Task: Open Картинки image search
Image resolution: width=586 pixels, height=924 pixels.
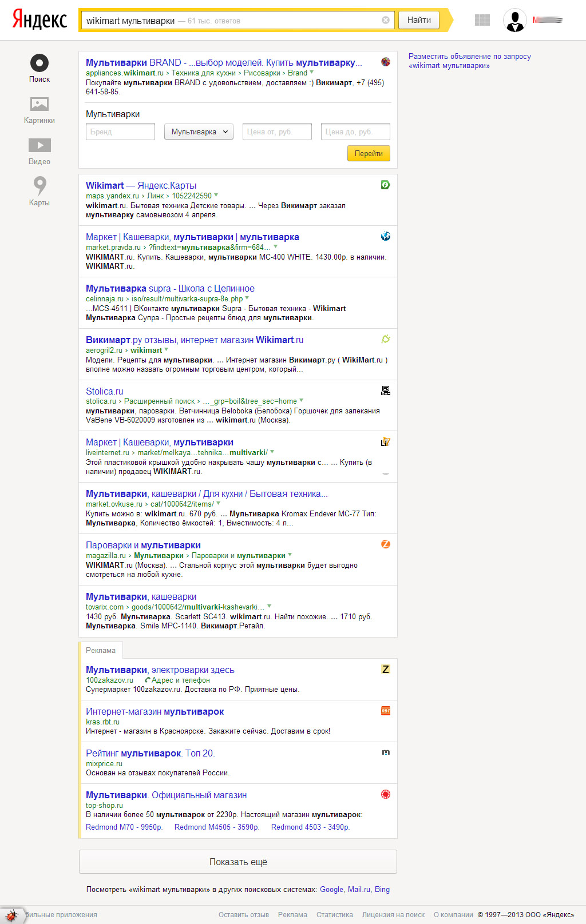Action: click(39, 110)
